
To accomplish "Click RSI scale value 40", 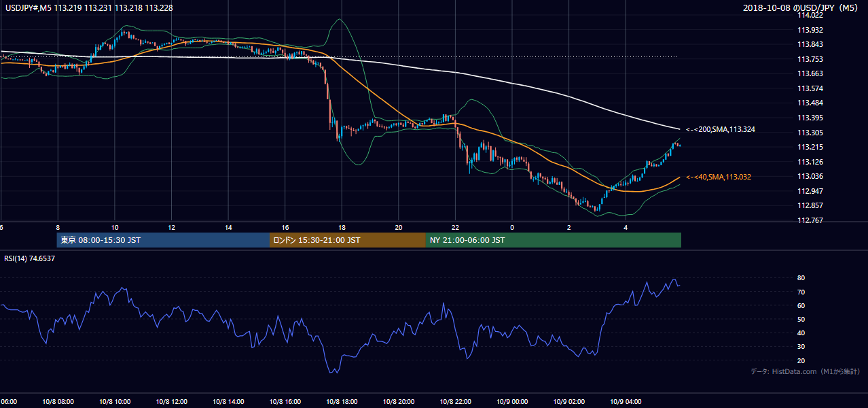I will [x=801, y=333].
